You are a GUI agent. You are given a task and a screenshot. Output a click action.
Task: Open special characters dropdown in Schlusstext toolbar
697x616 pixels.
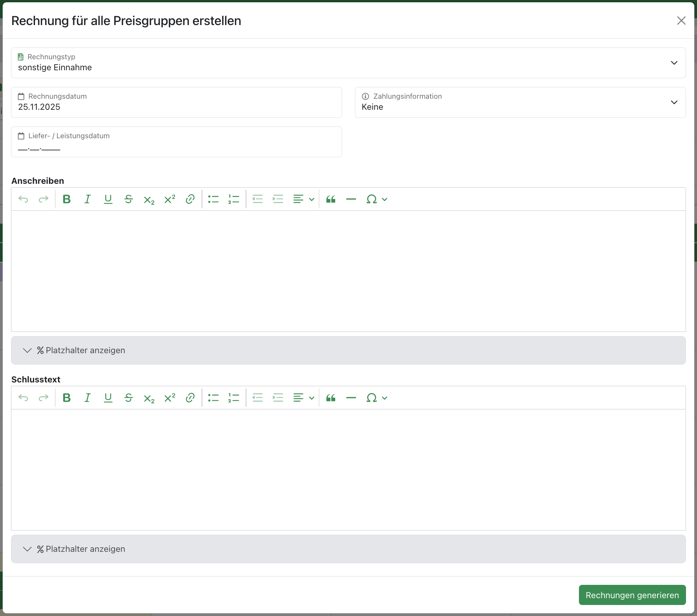coord(376,398)
